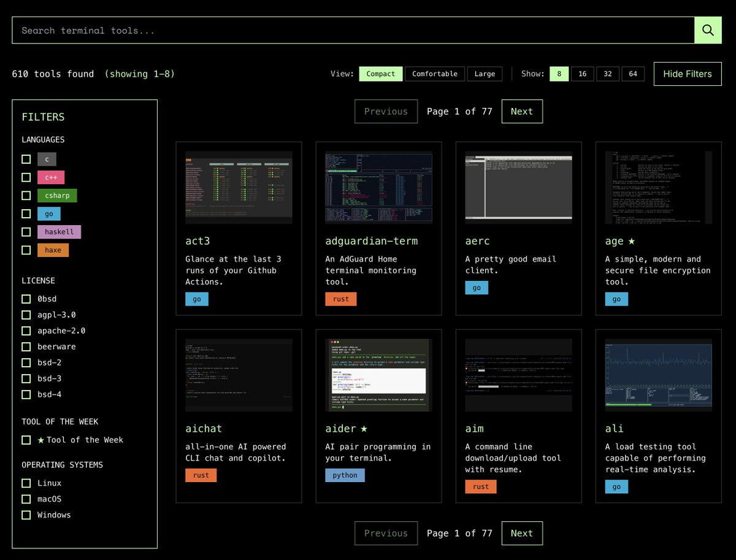Click the go tag on act3 card

point(197,299)
